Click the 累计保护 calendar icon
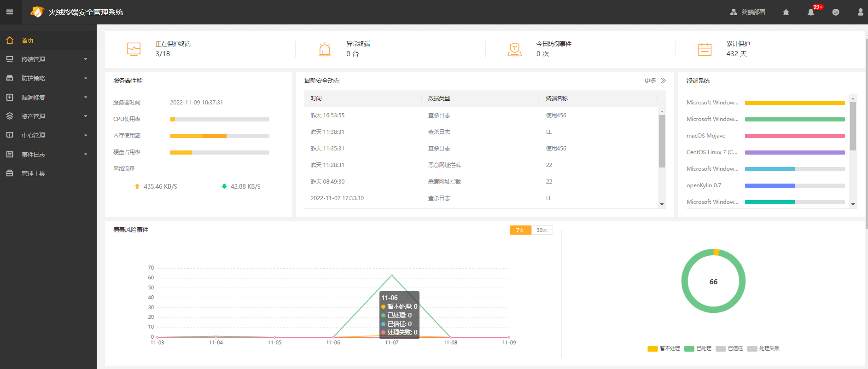Viewport: 868px width, 369px height. (x=705, y=49)
